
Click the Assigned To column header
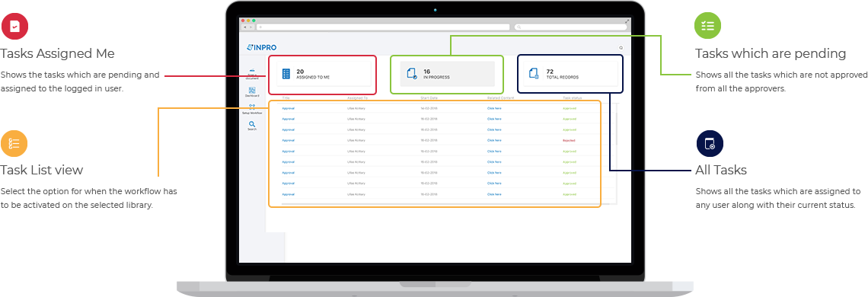[x=357, y=98]
